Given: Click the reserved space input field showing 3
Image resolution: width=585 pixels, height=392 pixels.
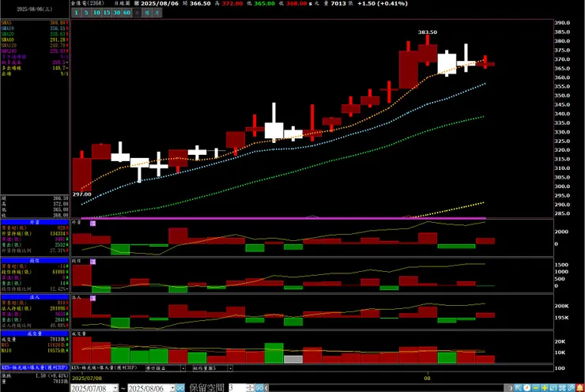Looking at the screenshot, I should (238, 388).
